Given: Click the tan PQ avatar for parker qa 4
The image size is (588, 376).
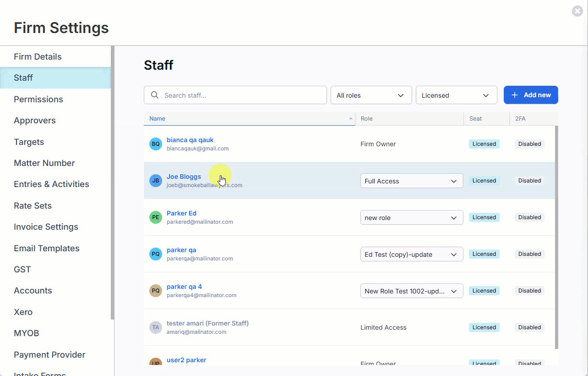Looking at the screenshot, I should tap(156, 291).
